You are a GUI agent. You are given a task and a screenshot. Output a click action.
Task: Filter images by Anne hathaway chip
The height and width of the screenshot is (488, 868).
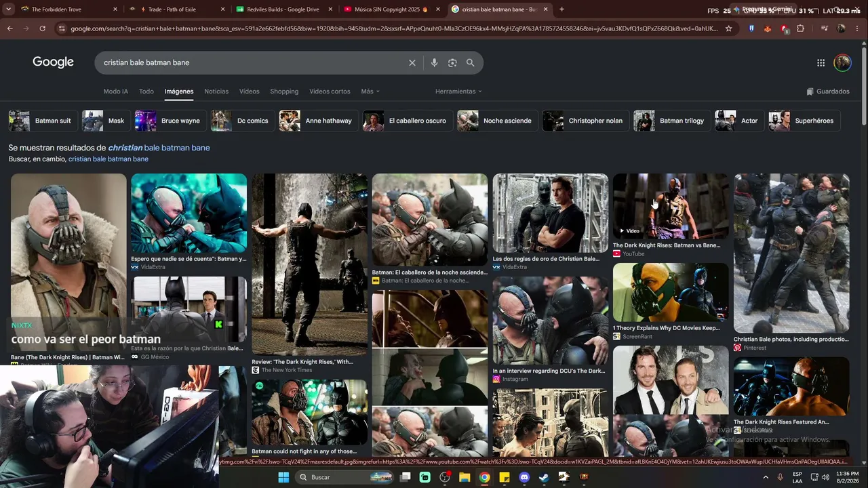point(318,121)
